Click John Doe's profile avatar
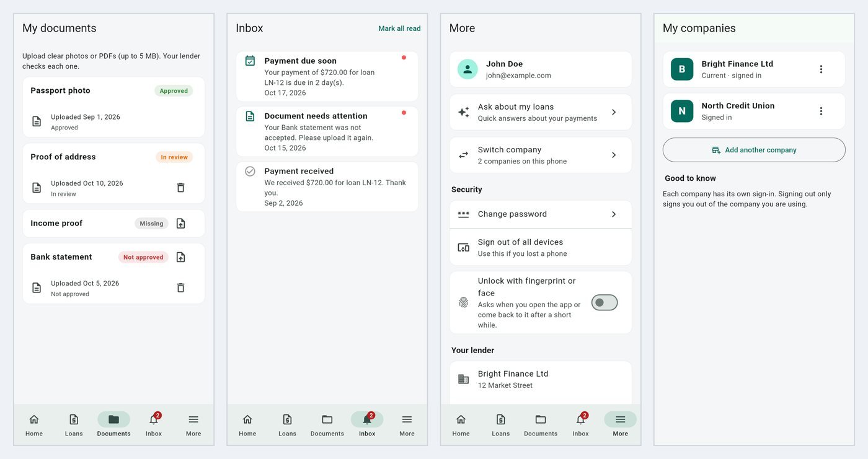 467,69
